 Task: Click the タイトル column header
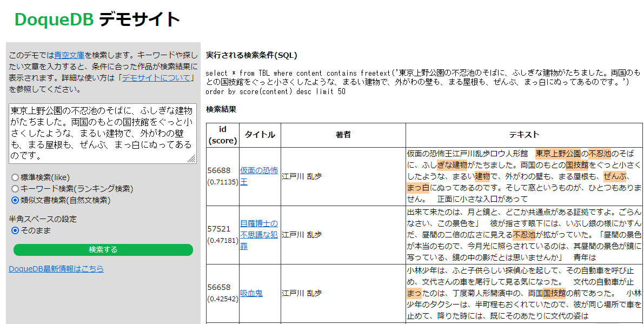[260, 135]
